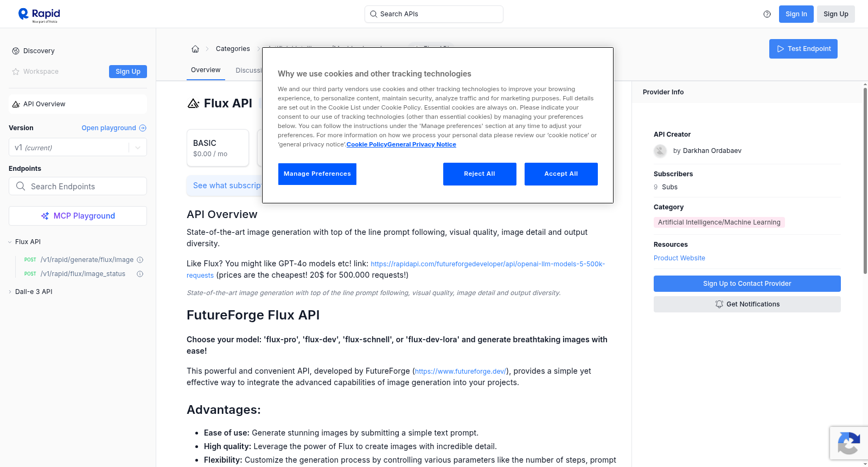Click the help question mark icon
The width and height of the screenshot is (868, 467).
click(x=767, y=14)
